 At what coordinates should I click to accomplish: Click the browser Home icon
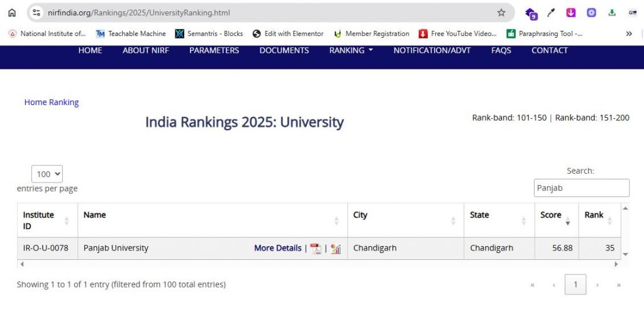coord(12,13)
